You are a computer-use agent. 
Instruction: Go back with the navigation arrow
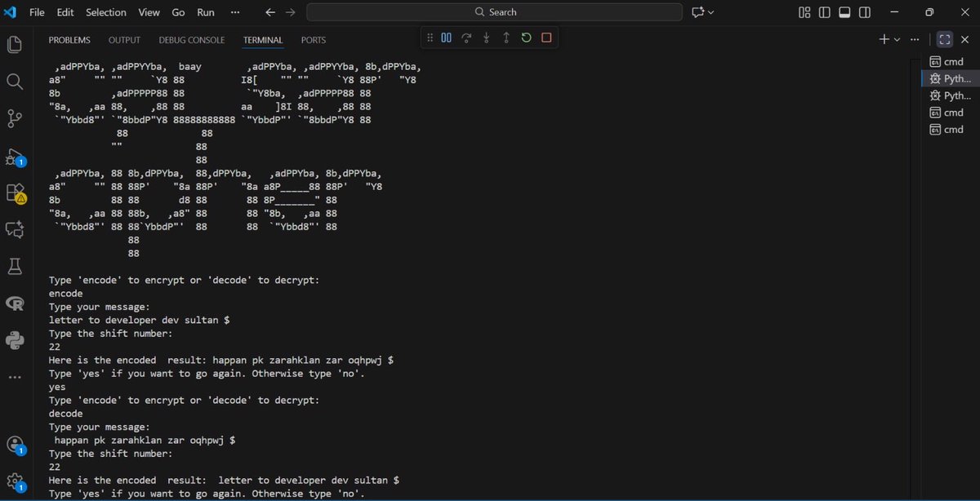(x=270, y=12)
